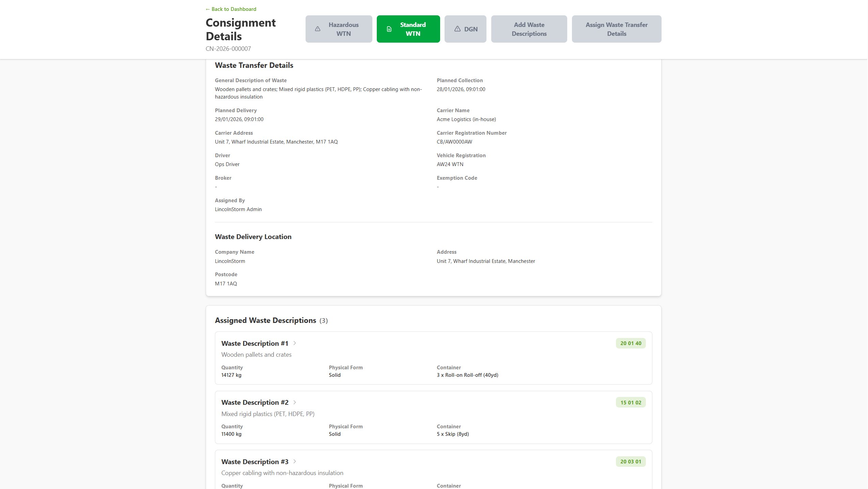Open the Waste Description #2 heading
Viewport: 868px width, 489px height.
tap(255, 402)
